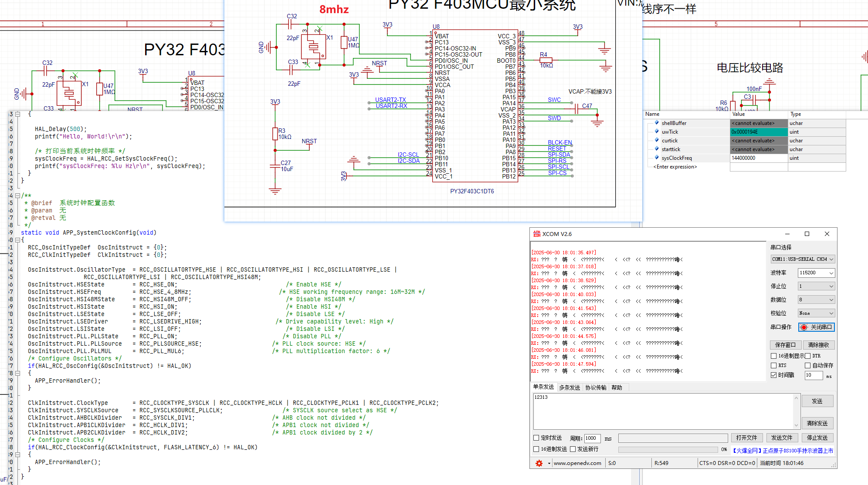
Task: Click the 发送文件 send file button
Action: coord(782,438)
